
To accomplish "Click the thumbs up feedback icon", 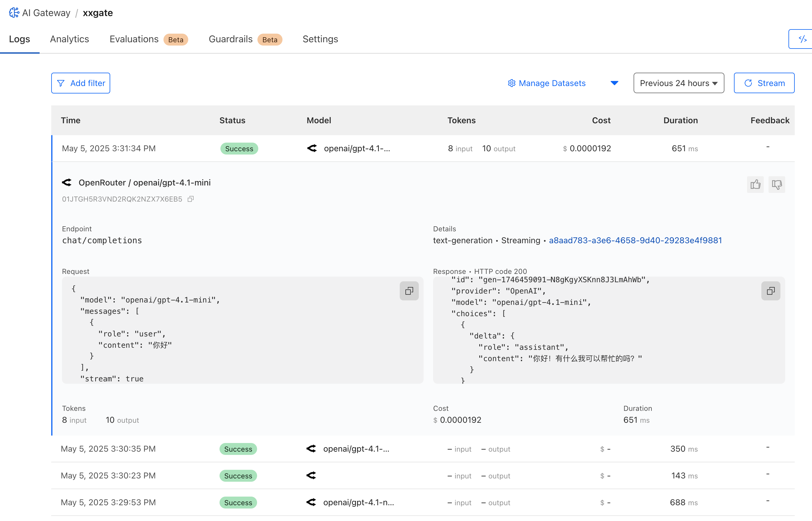I will (755, 184).
